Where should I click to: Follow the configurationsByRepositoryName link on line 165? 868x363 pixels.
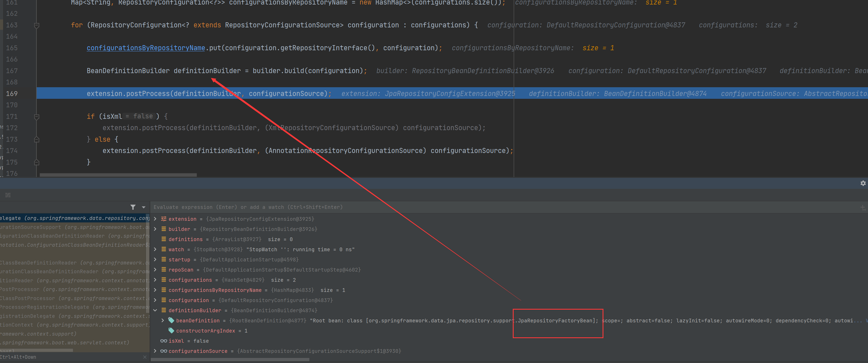coord(146,48)
